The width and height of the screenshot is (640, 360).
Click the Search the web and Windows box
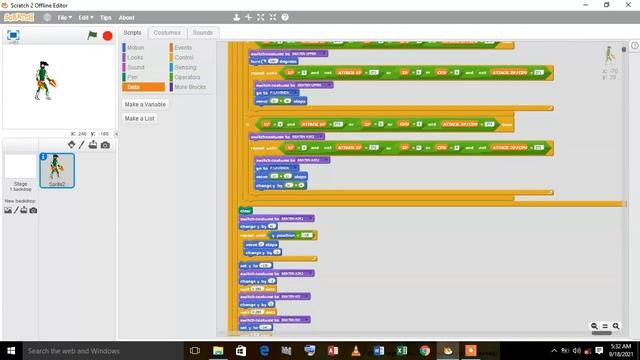point(102,351)
